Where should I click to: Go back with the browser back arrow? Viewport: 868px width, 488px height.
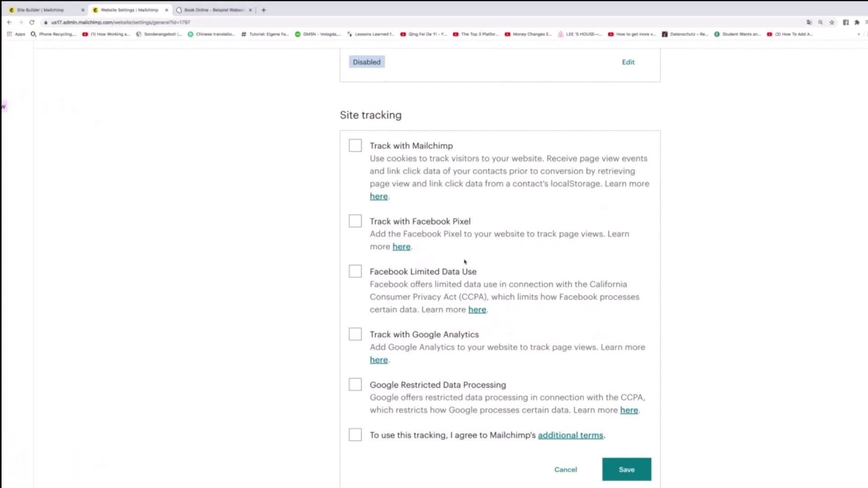pyautogui.click(x=9, y=22)
